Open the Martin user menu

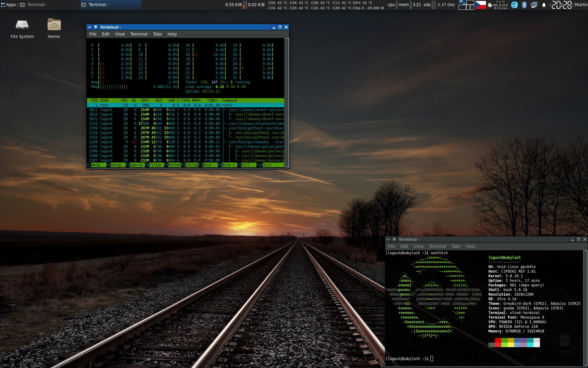pyautogui.click(x=581, y=5)
